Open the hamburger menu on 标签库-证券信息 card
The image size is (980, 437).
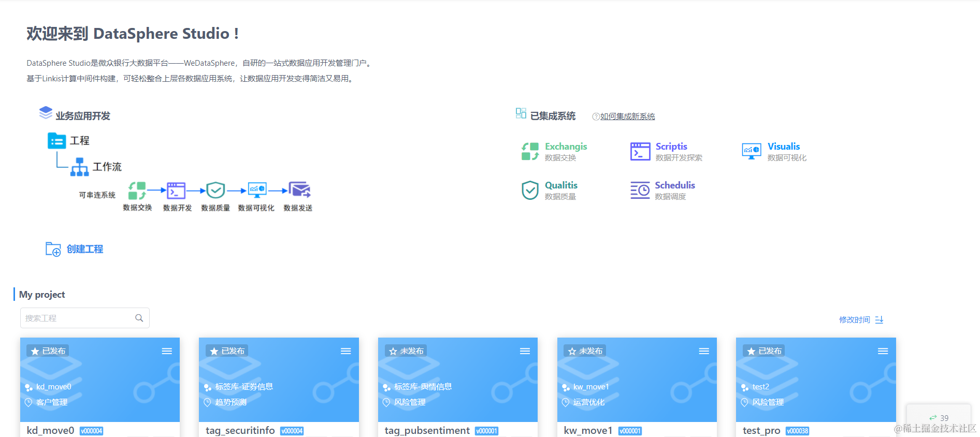(x=346, y=351)
